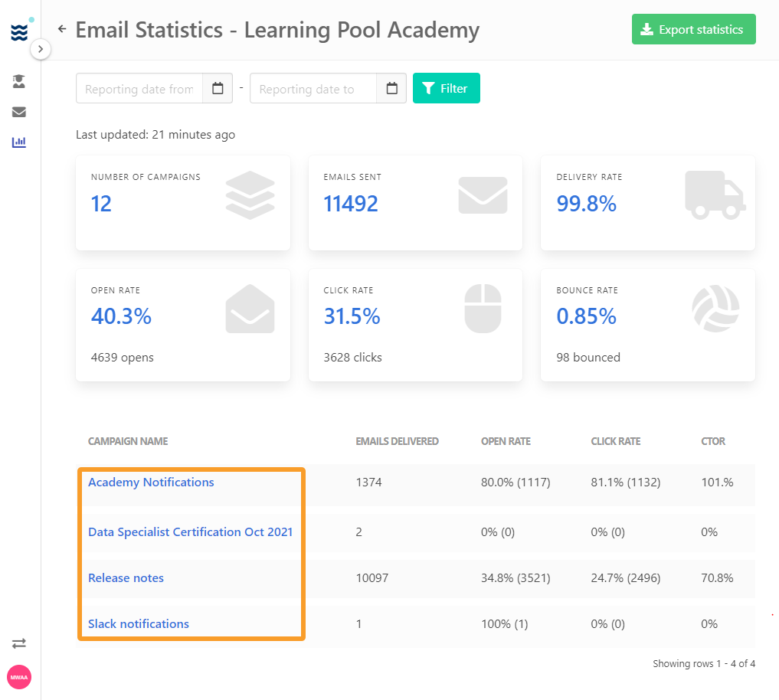The height and width of the screenshot is (700, 779).
Task: Click the Reporting date from field
Action: coord(139,88)
